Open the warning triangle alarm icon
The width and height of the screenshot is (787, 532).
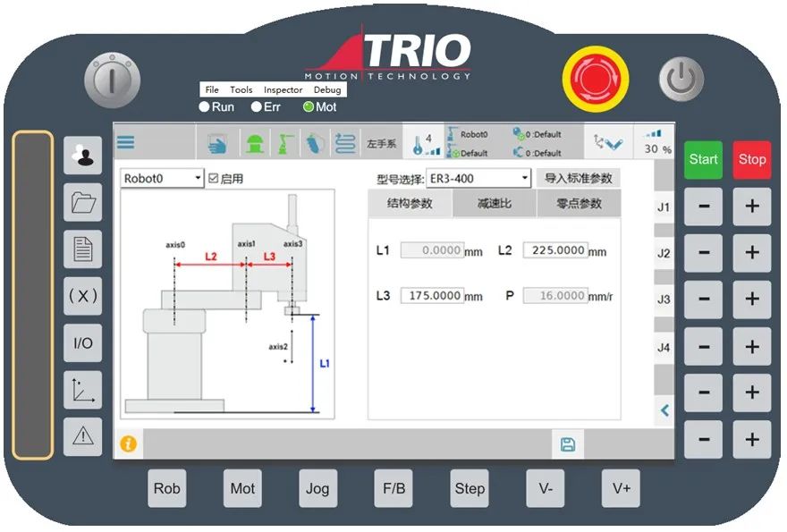[83, 435]
